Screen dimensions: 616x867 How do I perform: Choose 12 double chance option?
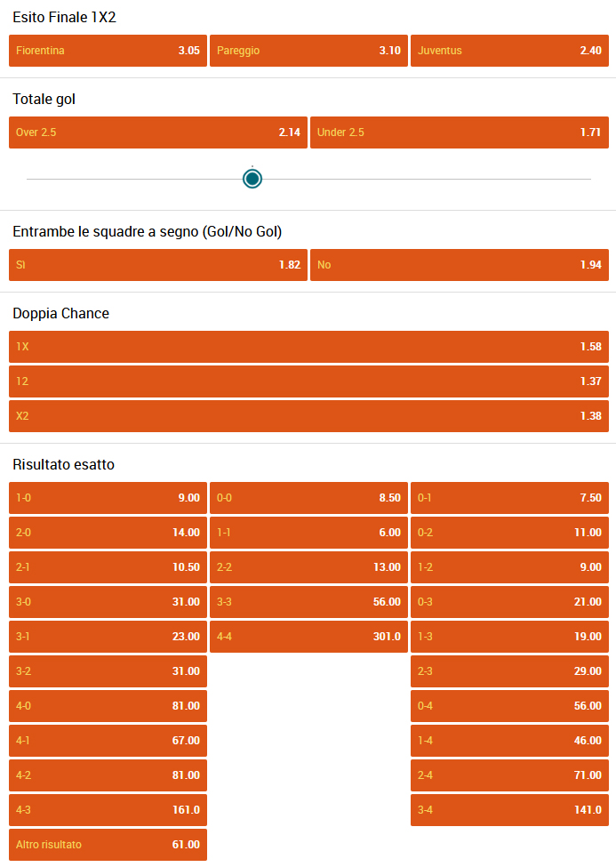coord(308,381)
